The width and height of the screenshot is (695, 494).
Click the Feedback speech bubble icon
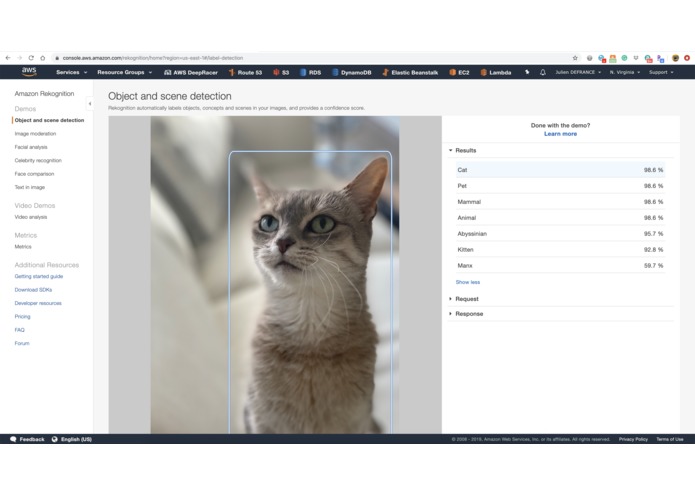[13, 439]
